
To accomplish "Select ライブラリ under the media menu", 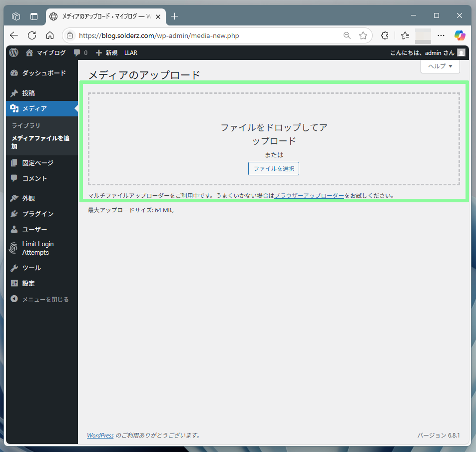I will pyautogui.click(x=26, y=125).
